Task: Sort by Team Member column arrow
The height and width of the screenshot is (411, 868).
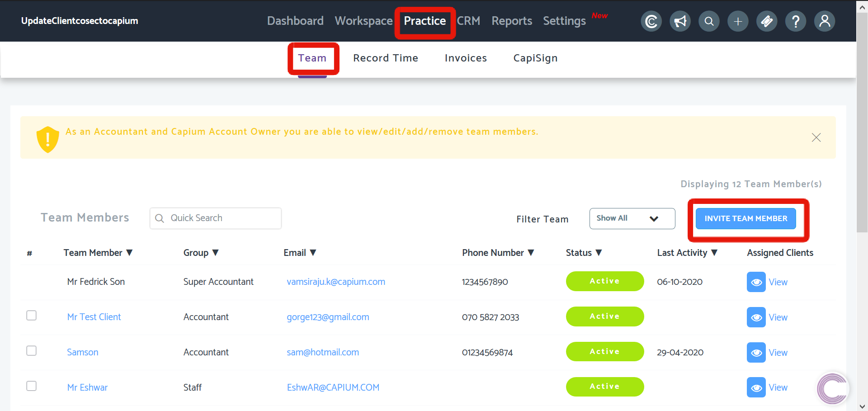Action: tap(129, 253)
